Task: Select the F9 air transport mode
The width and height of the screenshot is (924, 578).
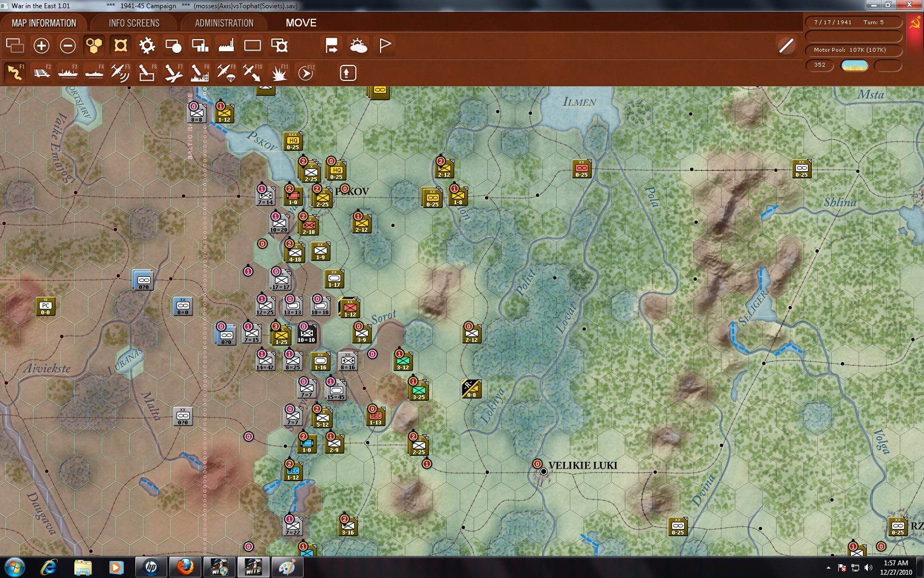Action: pyautogui.click(x=226, y=73)
